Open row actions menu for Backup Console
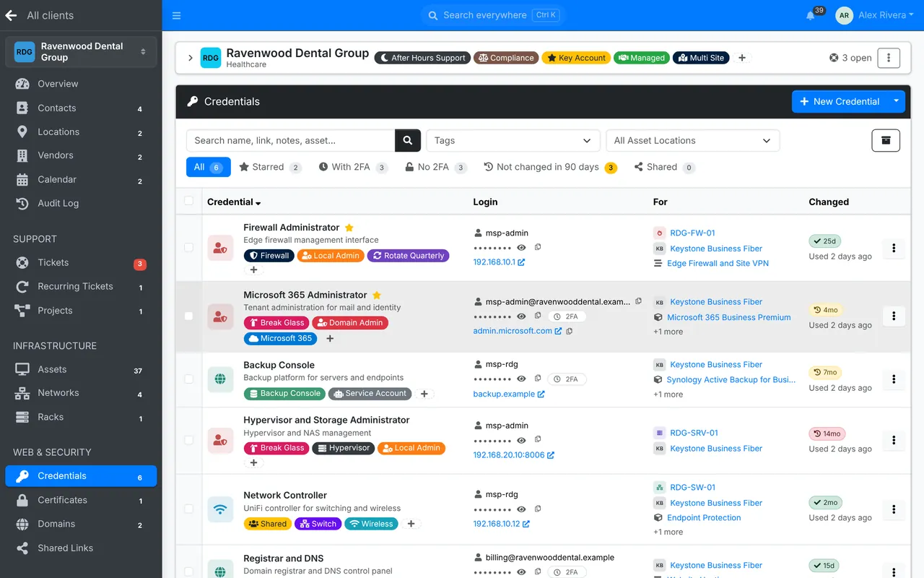The image size is (924, 578). pyautogui.click(x=894, y=379)
